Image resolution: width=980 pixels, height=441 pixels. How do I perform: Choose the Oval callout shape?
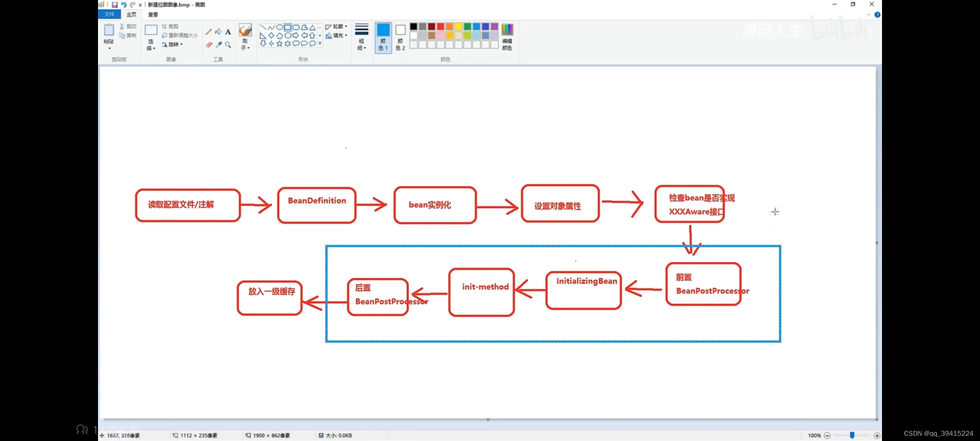click(x=304, y=43)
